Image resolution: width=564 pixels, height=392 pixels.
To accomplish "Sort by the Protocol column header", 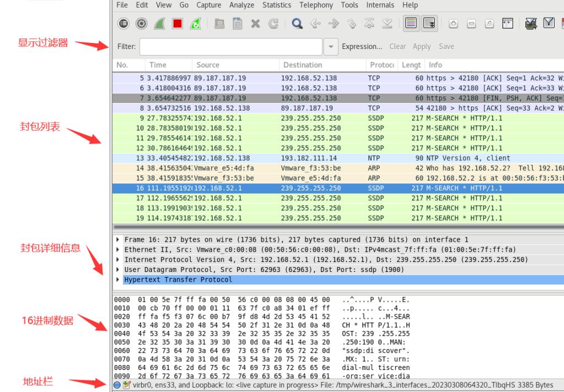I will tap(382, 65).
